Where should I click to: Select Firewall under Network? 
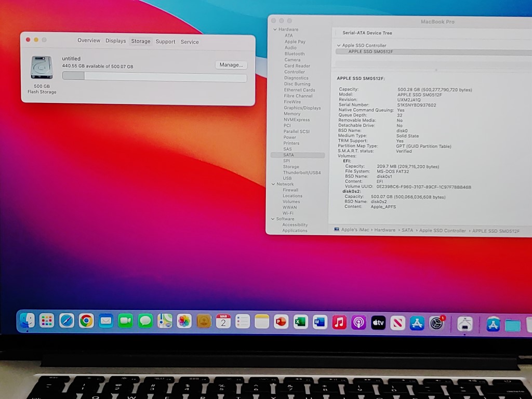(290, 190)
